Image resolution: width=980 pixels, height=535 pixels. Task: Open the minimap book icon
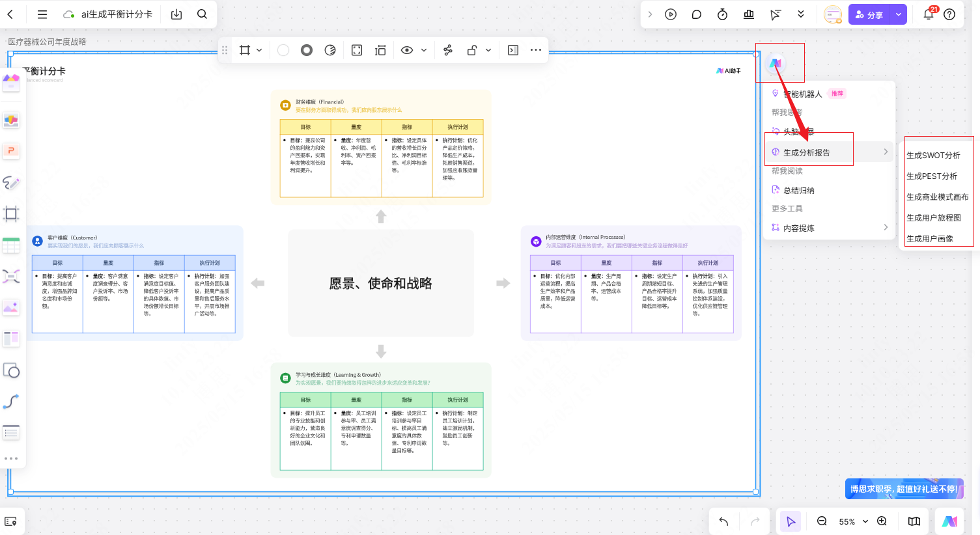pyautogui.click(x=914, y=521)
